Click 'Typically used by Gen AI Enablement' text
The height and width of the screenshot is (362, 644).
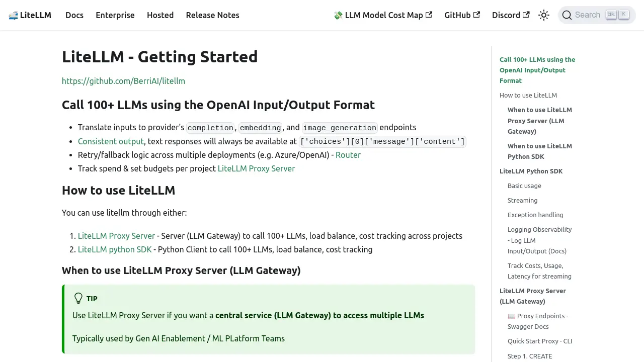(179, 338)
